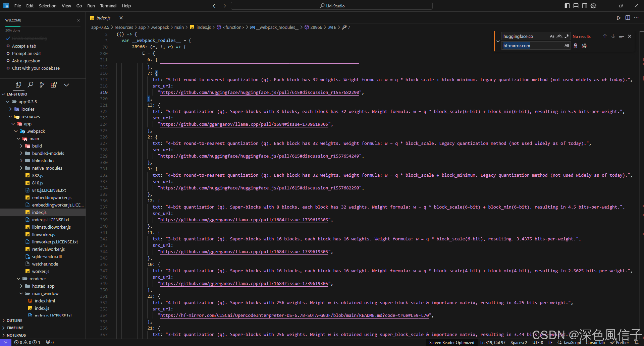Open the llama.cpp pull URL on line 324

(x=244, y=124)
